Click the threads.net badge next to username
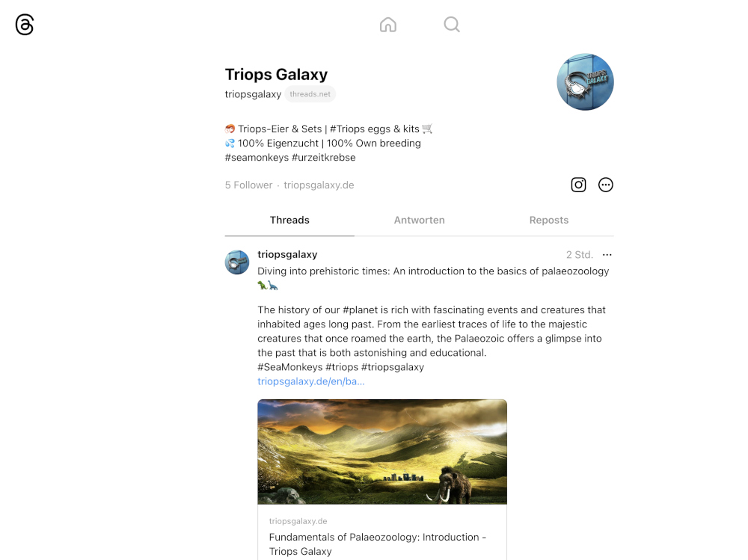748x560 pixels. (x=310, y=94)
